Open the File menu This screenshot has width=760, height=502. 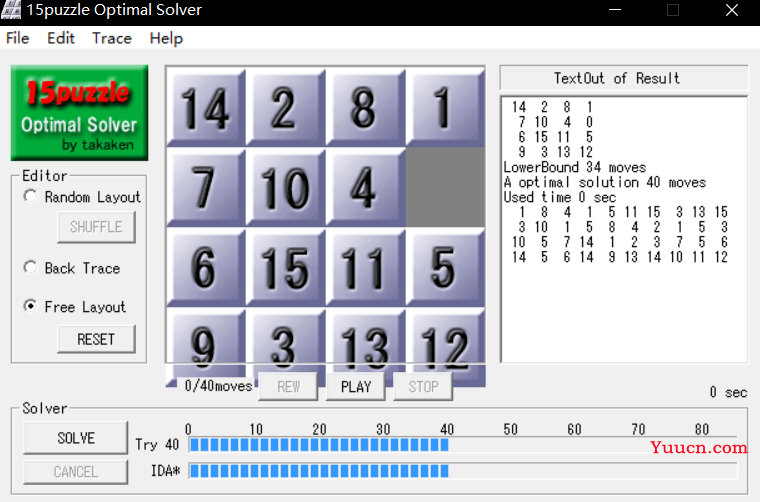pos(18,38)
